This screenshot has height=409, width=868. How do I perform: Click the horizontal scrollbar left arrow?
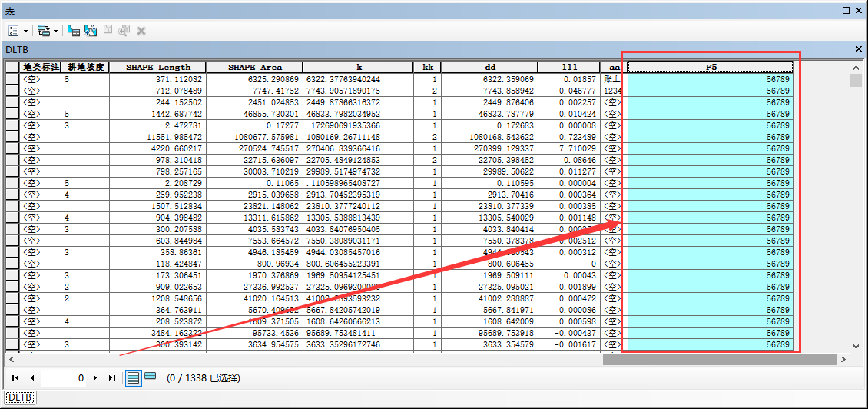pyautogui.click(x=11, y=360)
